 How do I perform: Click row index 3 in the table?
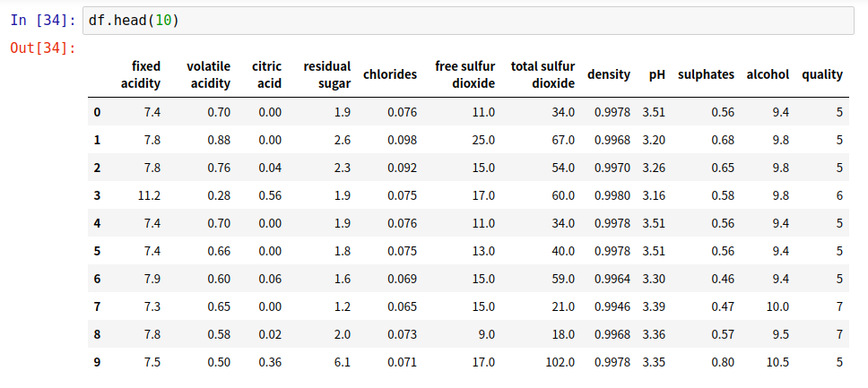pos(97,195)
